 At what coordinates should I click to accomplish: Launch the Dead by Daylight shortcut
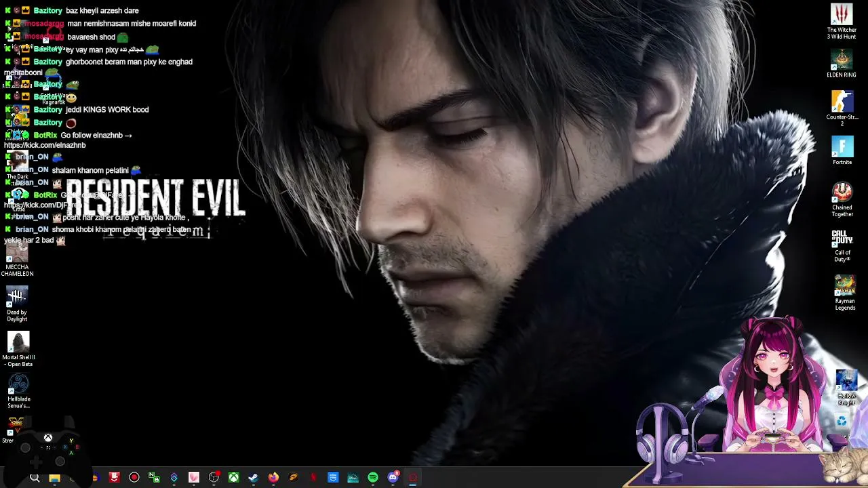pyautogui.click(x=17, y=304)
